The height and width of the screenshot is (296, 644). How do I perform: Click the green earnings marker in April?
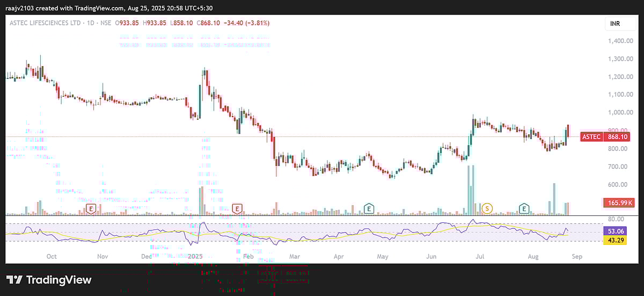tap(369, 208)
